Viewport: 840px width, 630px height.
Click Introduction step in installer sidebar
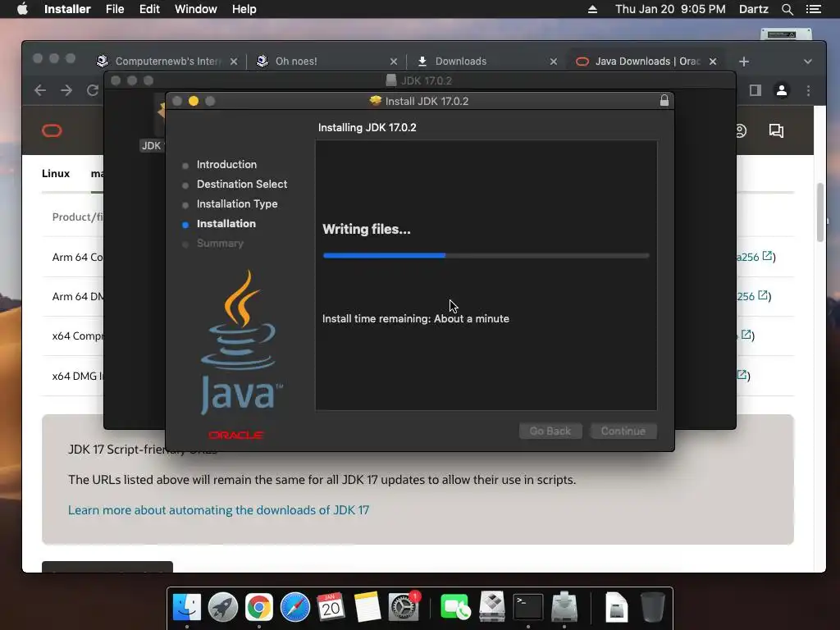tap(226, 164)
